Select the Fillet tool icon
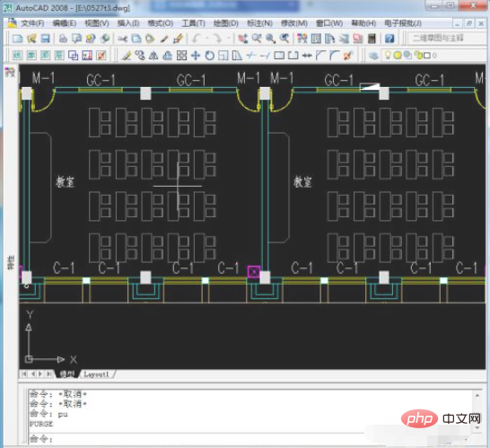 (334, 56)
